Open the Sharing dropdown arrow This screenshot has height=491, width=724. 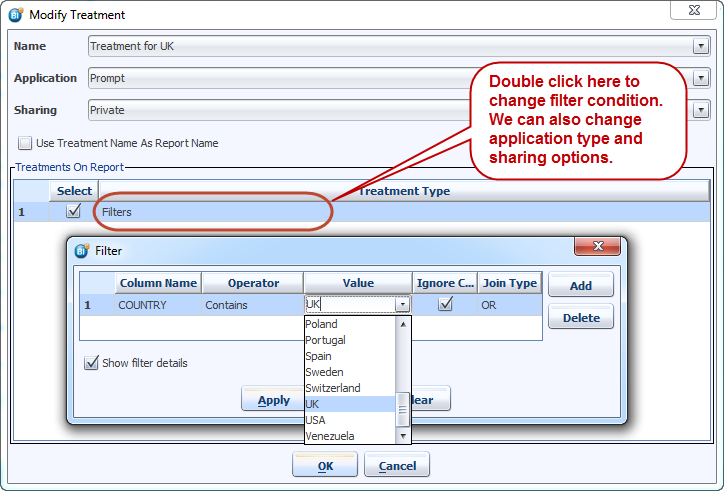pyautogui.click(x=700, y=110)
